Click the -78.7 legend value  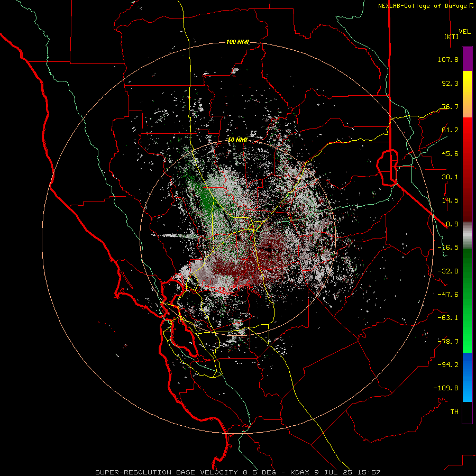click(448, 342)
